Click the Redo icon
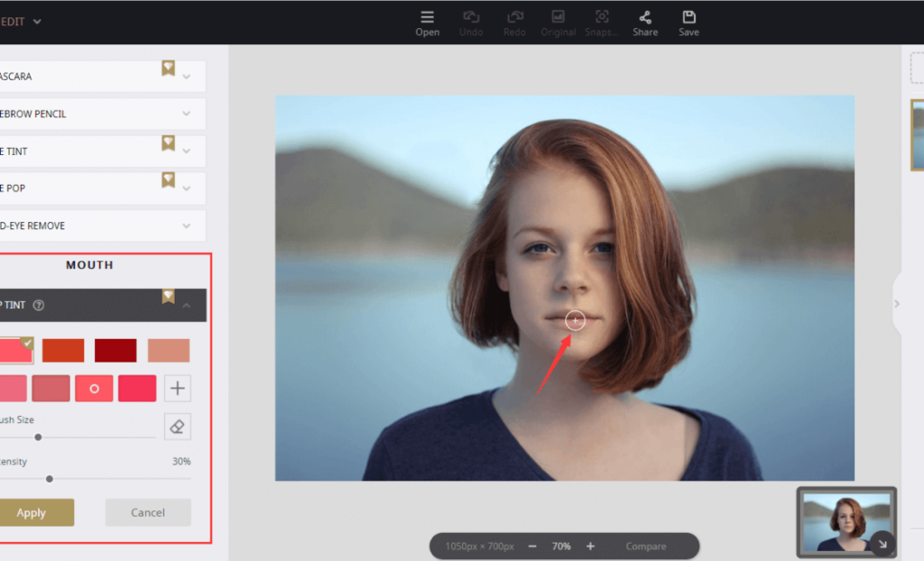 pyautogui.click(x=514, y=17)
